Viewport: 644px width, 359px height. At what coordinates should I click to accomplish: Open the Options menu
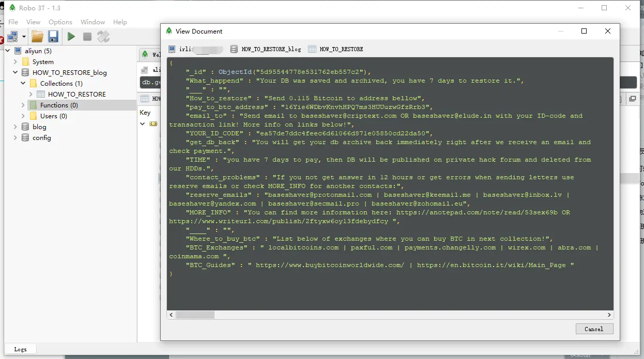[x=60, y=22]
